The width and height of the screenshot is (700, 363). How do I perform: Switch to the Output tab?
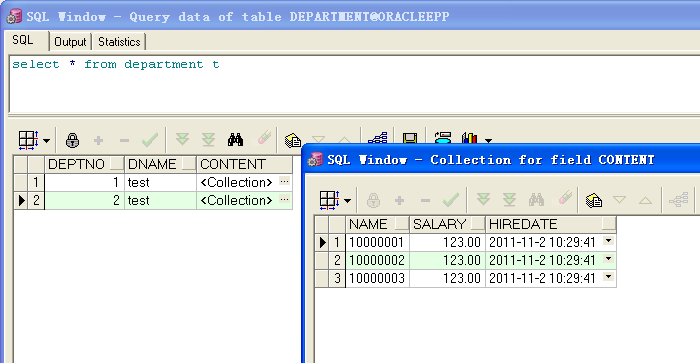[70, 42]
